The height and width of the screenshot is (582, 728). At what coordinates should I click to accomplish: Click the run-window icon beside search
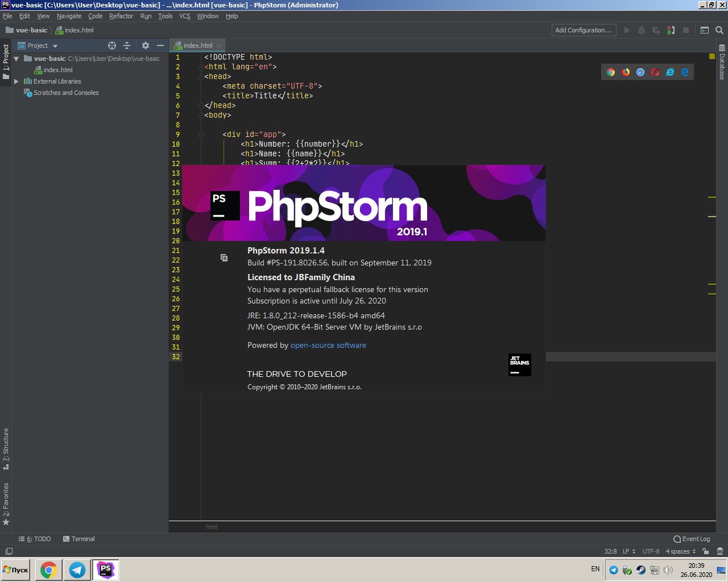(705, 30)
